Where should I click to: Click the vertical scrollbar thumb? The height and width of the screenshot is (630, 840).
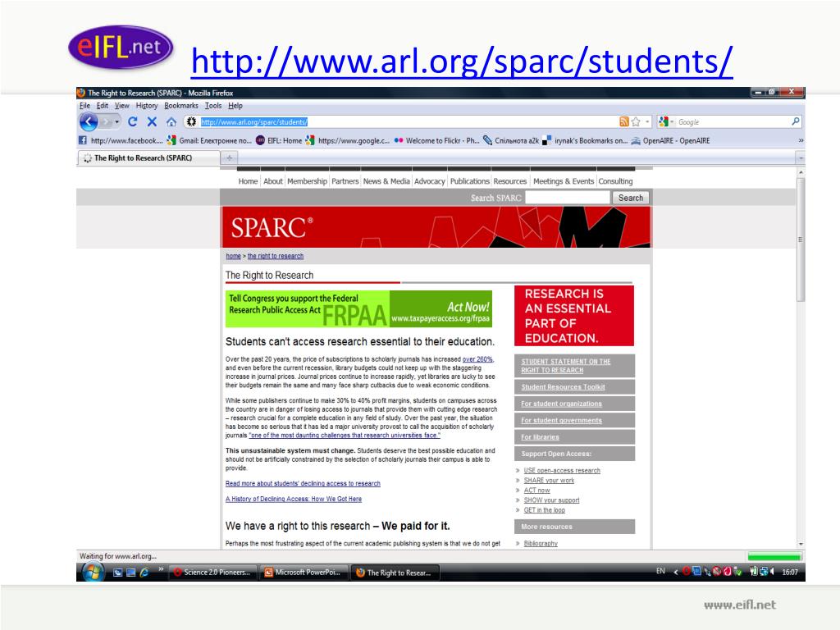click(x=801, y=240)
